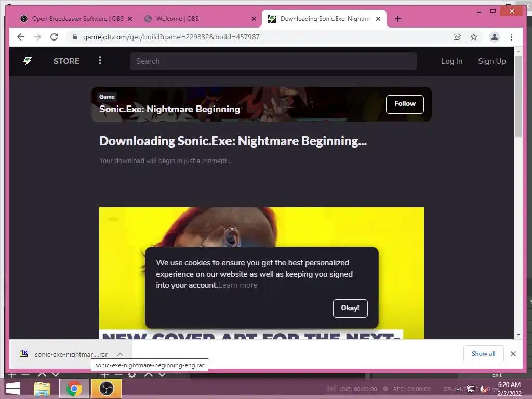Close the Downloading Sonic.Exe tab
This screenshot has width=532, height=399.
tap(378, 19)
